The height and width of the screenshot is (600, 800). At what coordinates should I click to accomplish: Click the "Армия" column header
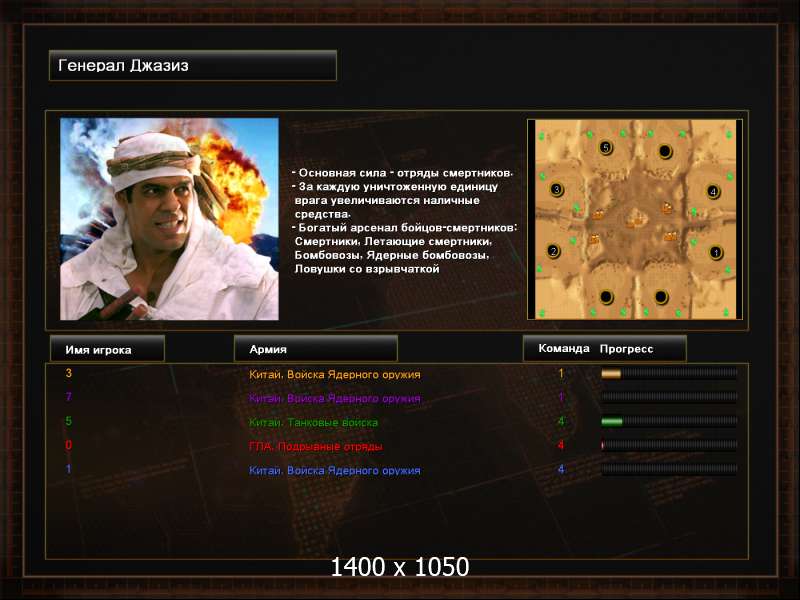tap(315, 349)
